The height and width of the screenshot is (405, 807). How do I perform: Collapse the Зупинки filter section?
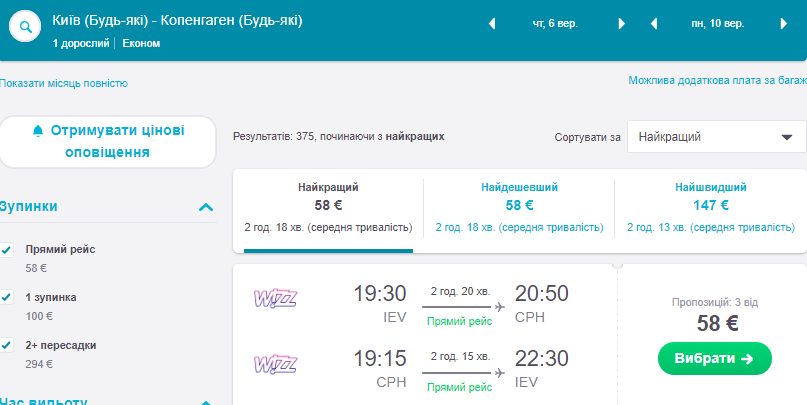pos(206,207)
